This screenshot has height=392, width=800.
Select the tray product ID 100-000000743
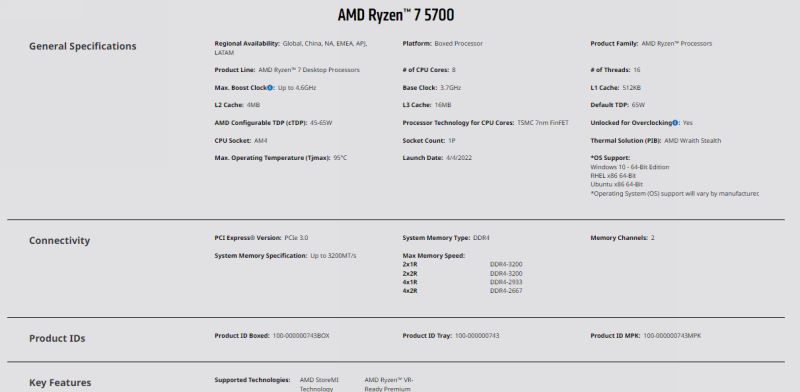click(477, 336)
